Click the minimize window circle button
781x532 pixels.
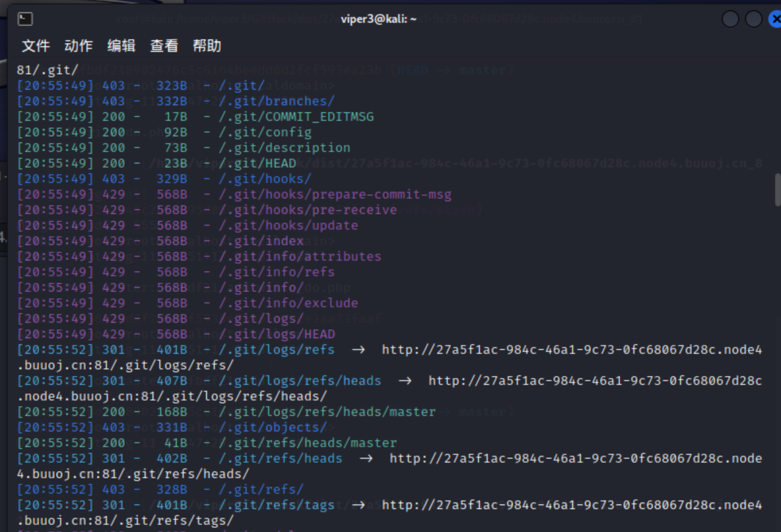coord(730,19)
